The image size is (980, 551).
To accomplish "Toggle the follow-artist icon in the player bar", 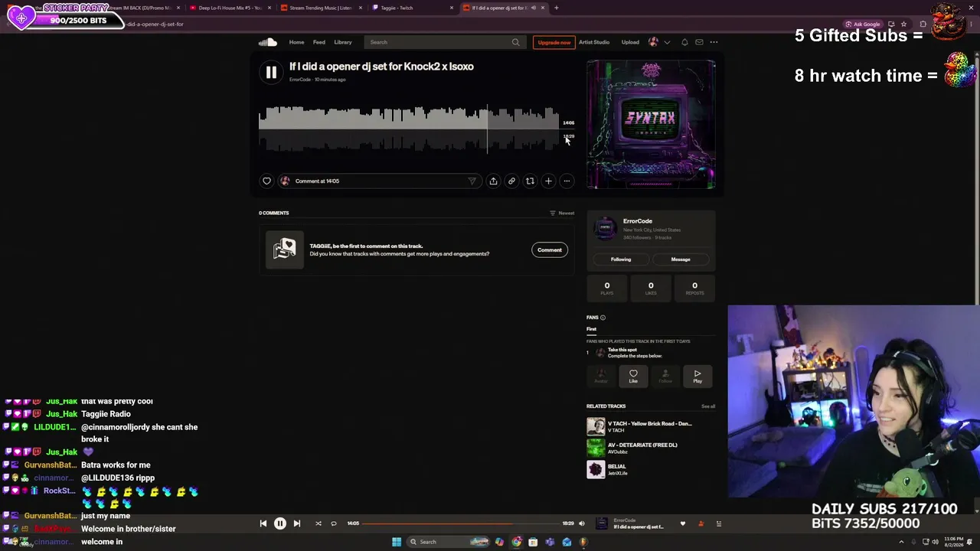I will 701,523.
